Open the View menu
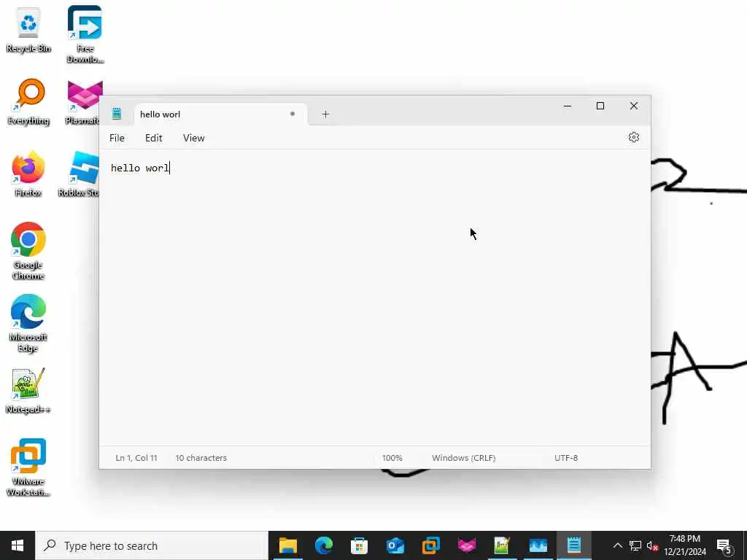Image resolution: width=747 pixels, height=560 pixels. click(x=193, y=138)
